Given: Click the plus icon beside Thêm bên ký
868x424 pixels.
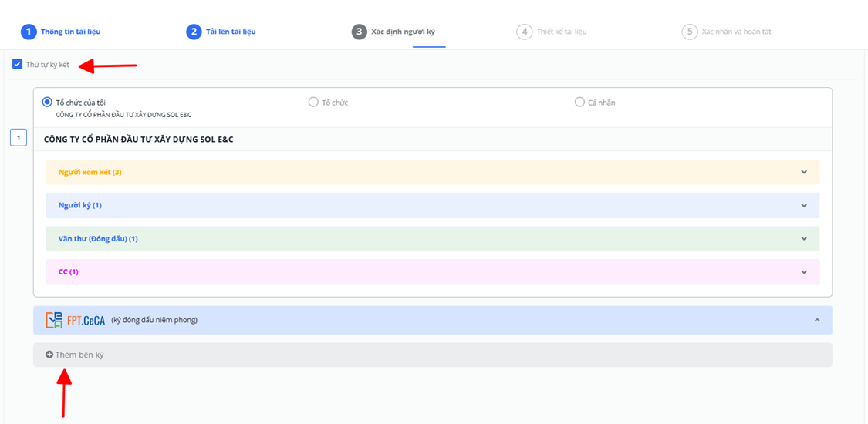Looking at the screenshot, I should coord(49,355).
